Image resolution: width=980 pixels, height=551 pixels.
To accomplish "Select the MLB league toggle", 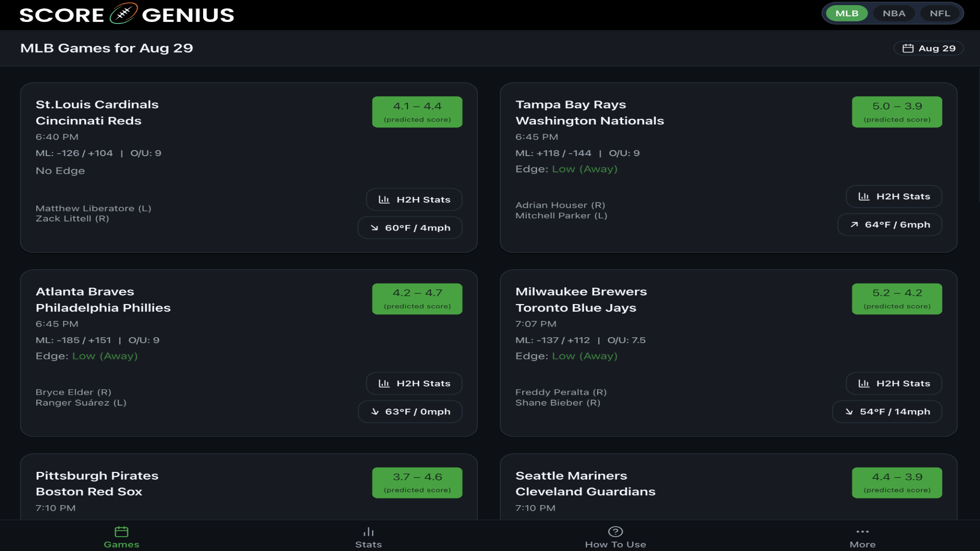I will tap(846, 13).
